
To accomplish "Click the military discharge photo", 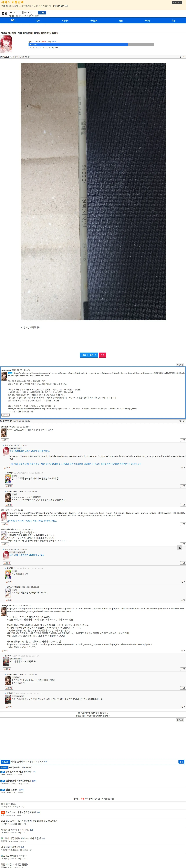I will coord(93,191).
